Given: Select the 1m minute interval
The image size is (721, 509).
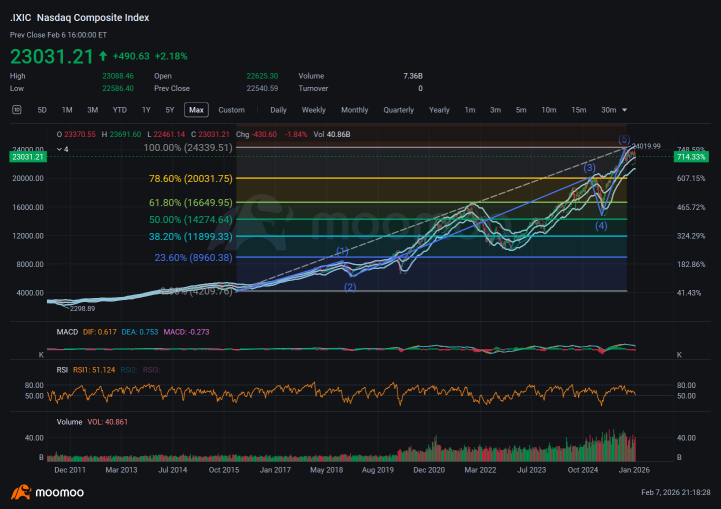Looking at the screenshot, I should click(469, 110).
